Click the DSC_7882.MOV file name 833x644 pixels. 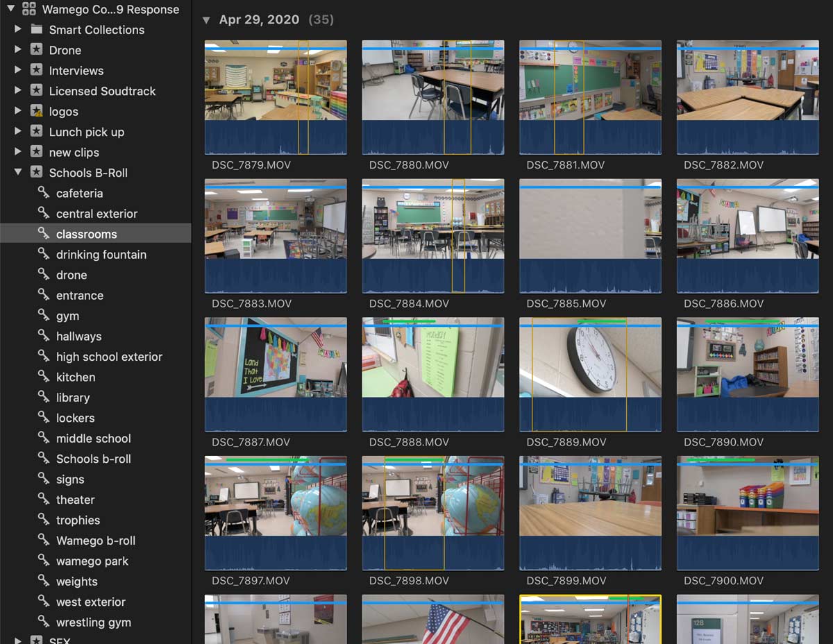pyautogui.click(x=723, y=165)
